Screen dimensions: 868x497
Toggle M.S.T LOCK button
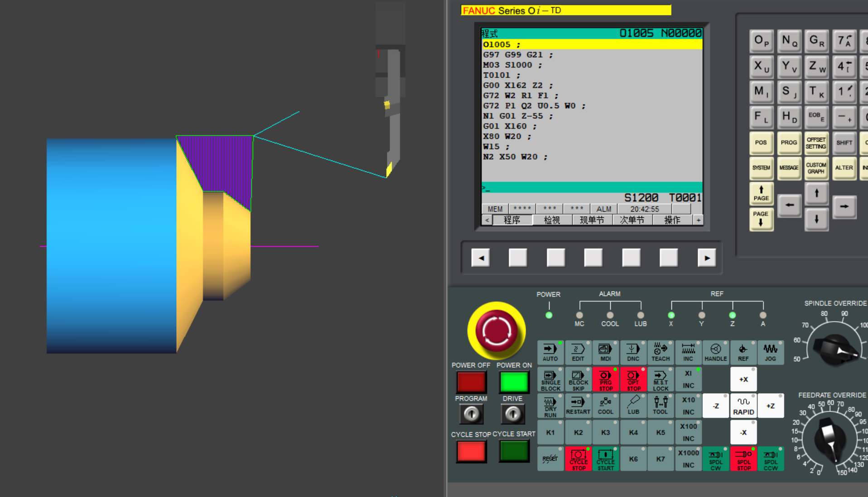click(x=661, y=379)
